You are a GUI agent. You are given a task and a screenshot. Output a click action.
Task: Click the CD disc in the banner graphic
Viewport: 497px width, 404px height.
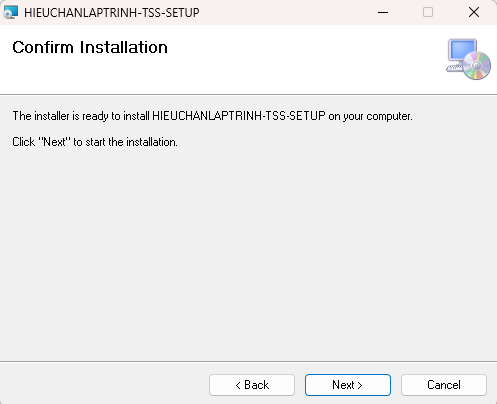coord(477,66)
